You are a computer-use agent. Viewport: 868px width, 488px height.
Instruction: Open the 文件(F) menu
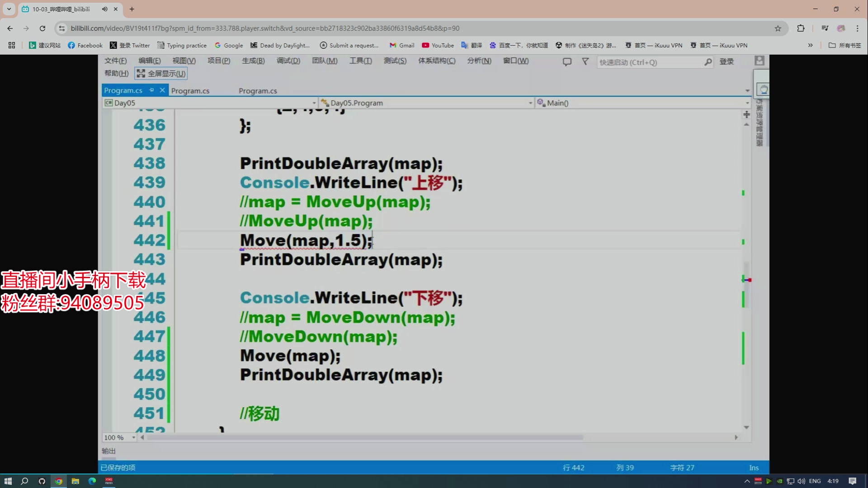coord(116,61)
